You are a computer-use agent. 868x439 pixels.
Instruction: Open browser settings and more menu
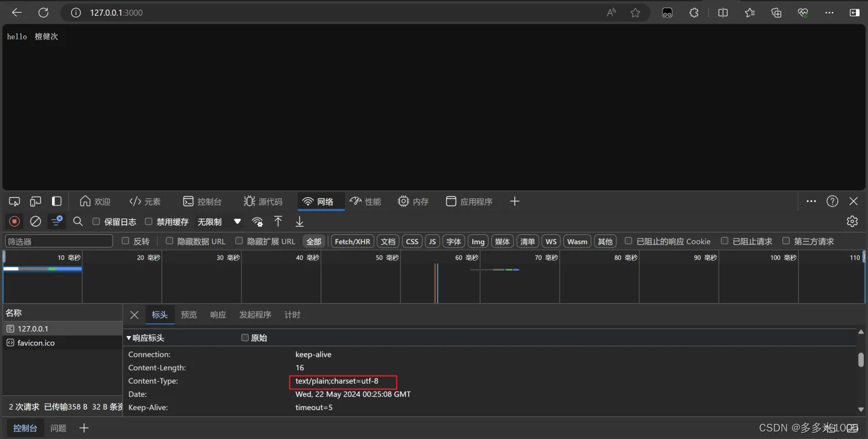coord(829,13)
